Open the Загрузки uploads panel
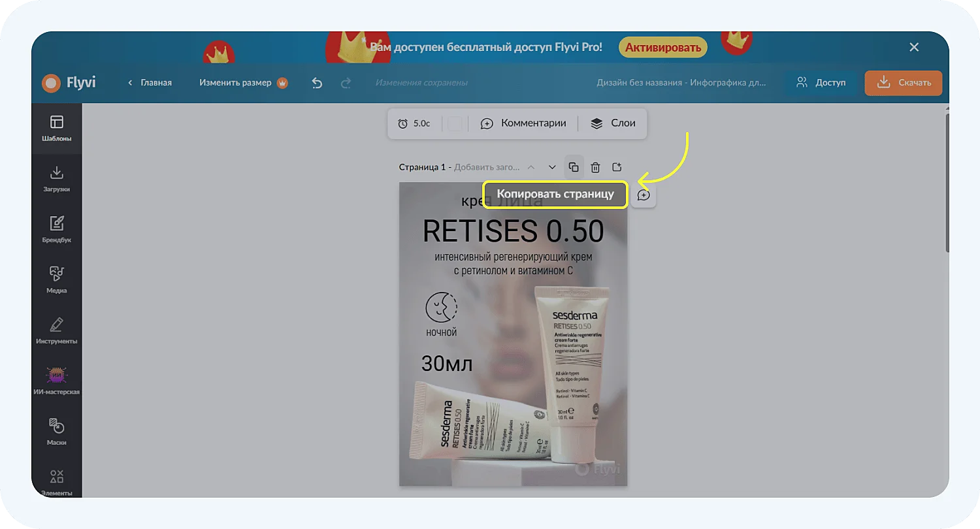The image size is (980, 529). [57, 179]
